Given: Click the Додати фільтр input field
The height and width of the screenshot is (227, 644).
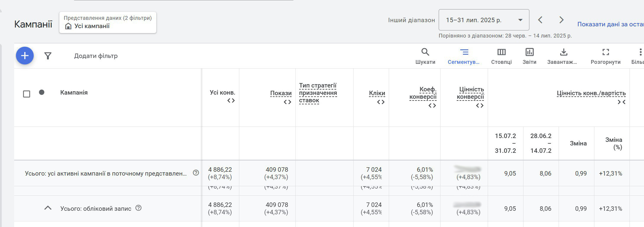Looking at the screenshot, I should 96,56.
